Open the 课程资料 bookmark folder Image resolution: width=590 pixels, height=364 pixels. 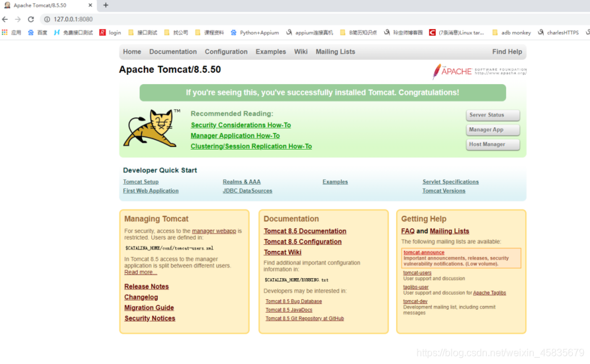(x=209, y=33)
